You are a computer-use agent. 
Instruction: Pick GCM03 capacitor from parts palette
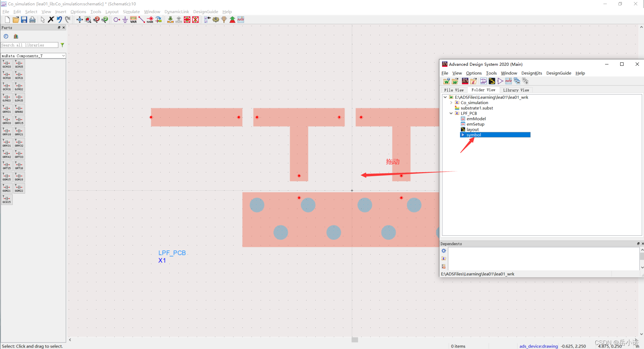pyautogui.click(x=7, y=64)
